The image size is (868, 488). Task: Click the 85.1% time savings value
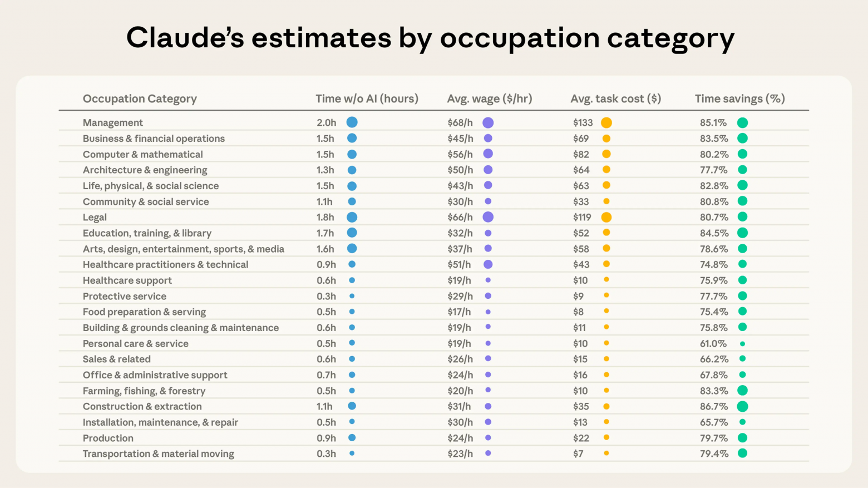click(x=713, y=123)
